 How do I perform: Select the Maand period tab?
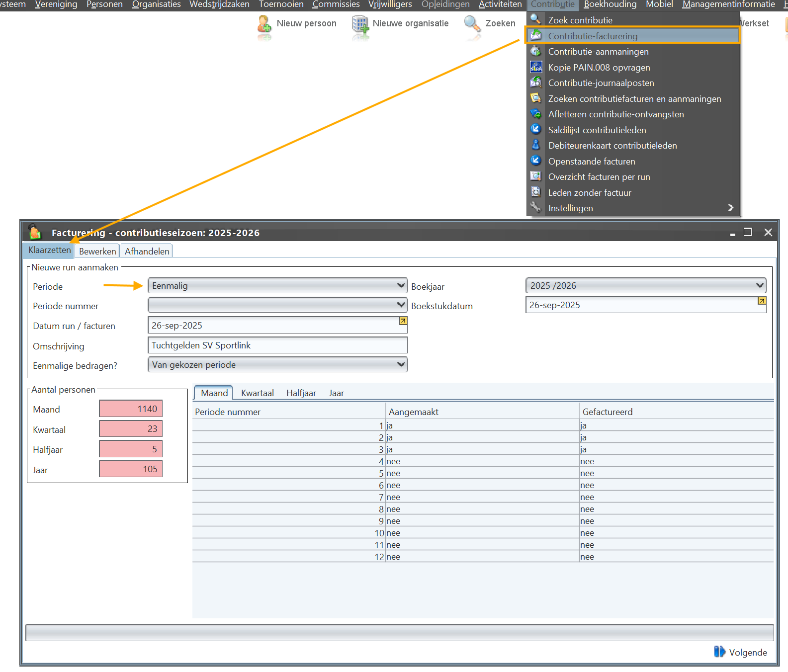tap(214, 393)
